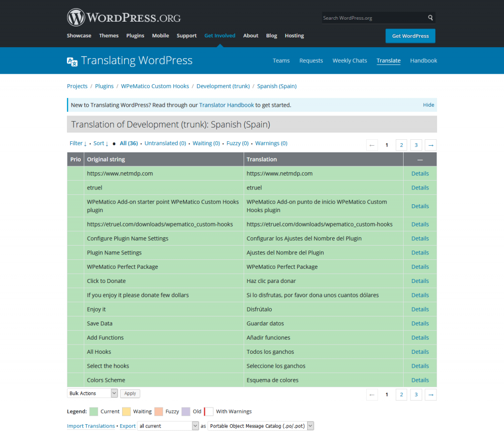Show Warnings (0) strings
Screen dimensions: 504x438
[271, 143]
